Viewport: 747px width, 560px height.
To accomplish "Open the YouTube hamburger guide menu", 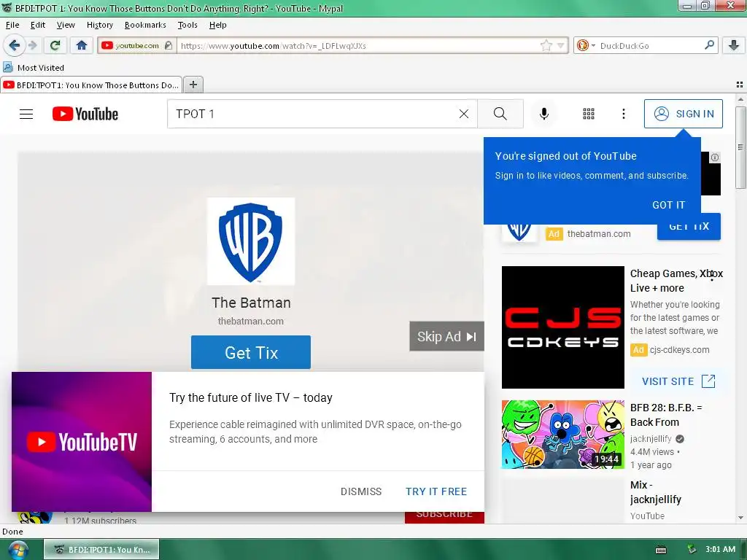I will pos(26,114).
